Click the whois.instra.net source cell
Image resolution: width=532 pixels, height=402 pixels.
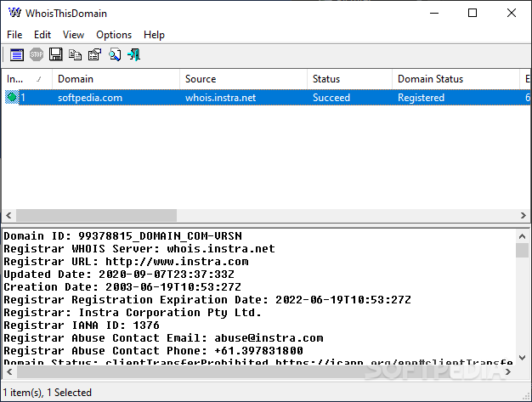(x=221, y=98)
